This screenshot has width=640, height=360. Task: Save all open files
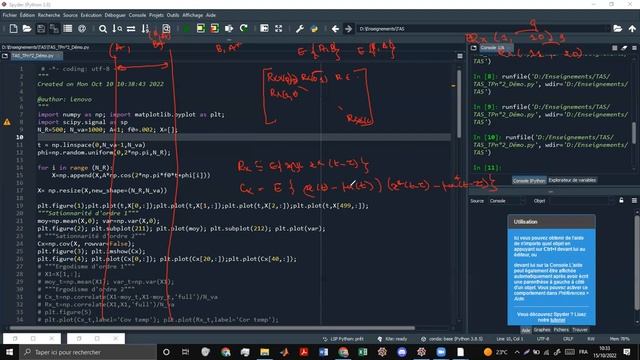coord(54,29)
